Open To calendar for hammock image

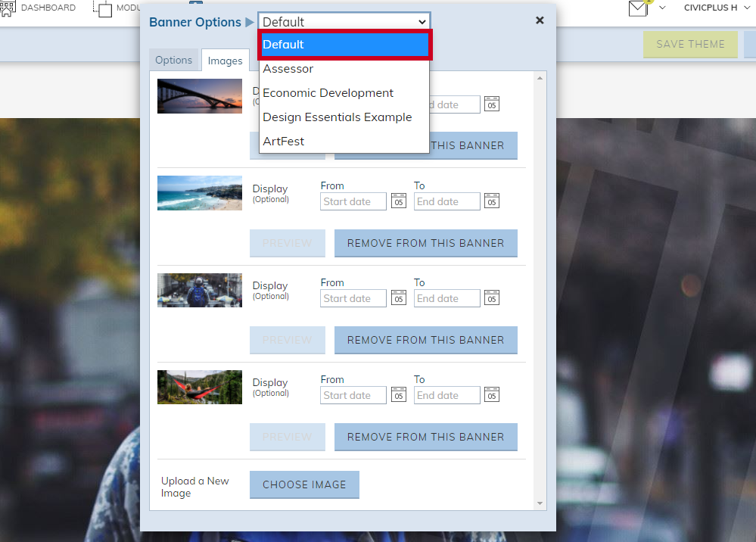(x=491, y=395)
